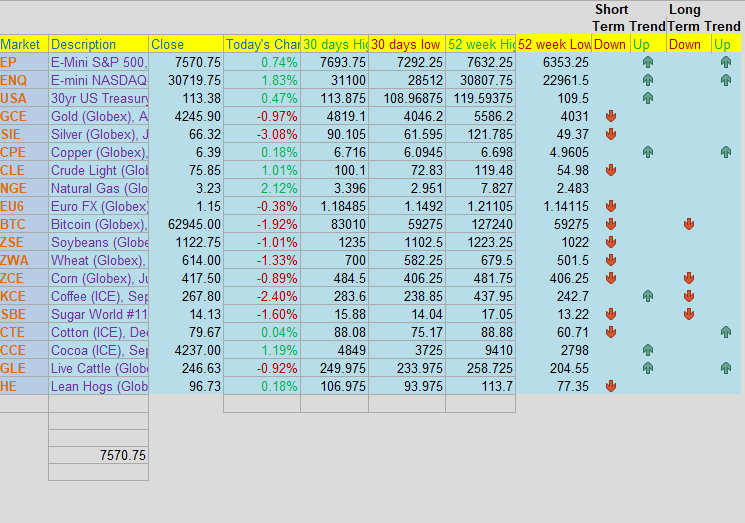Click the short-term up arrow in EP row

(x=648, y=62)
